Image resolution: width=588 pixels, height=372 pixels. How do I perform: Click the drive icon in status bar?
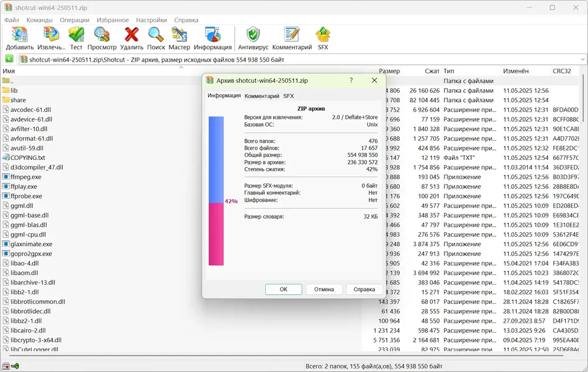coord(6,366)
